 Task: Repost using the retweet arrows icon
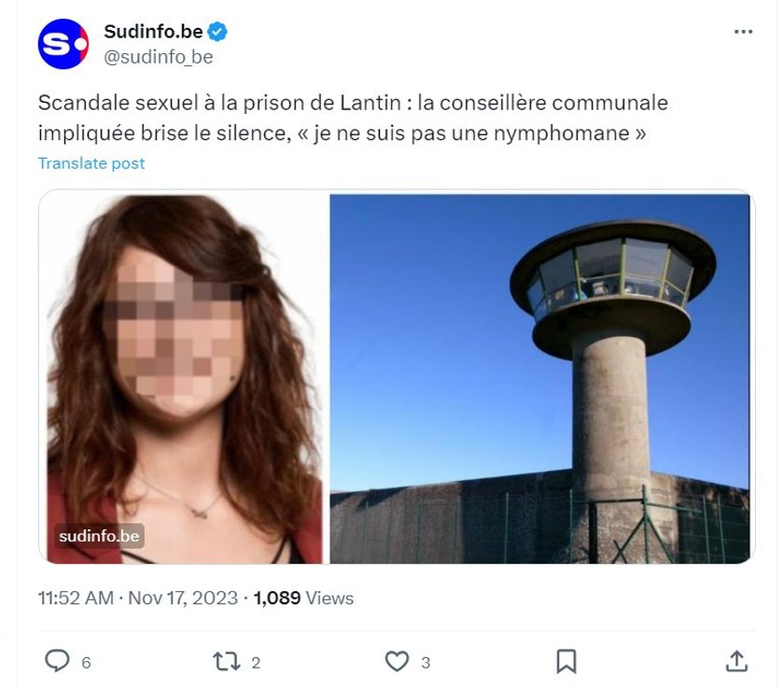[x=226, y=662]
